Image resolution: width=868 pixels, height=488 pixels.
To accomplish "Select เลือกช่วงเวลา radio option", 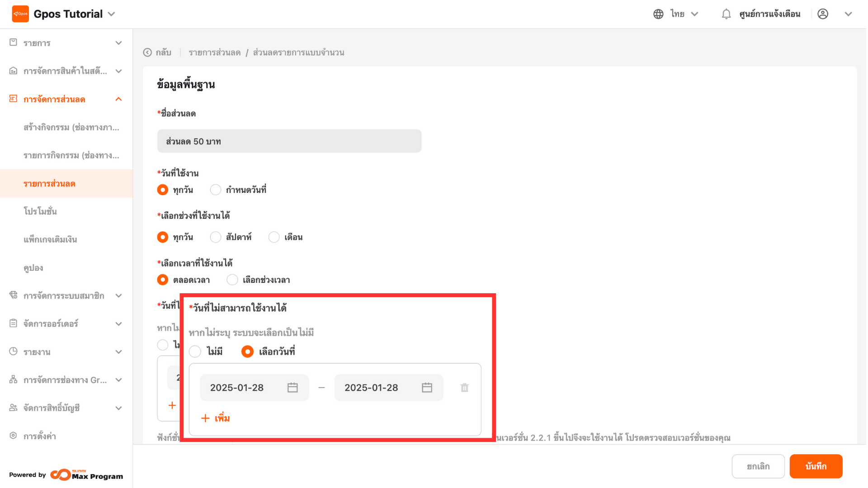I will (232, 280).
